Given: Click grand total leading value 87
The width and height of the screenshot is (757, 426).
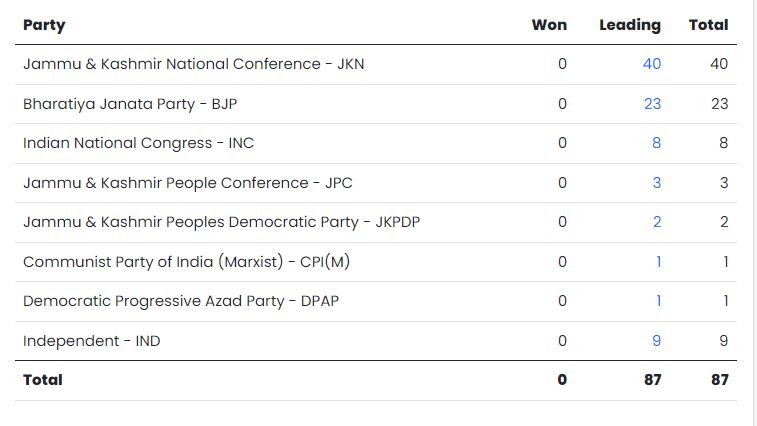Looking at the screenshot, I should [651, 380].
